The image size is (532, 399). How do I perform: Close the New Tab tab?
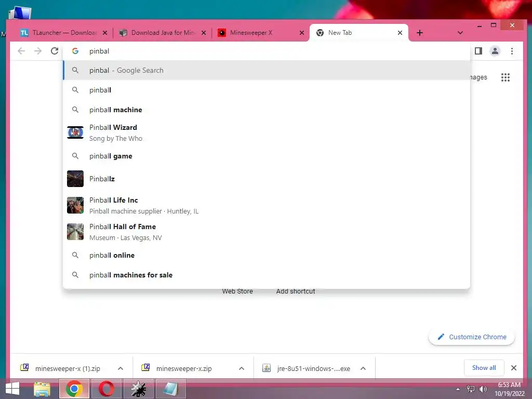(400, 33)
